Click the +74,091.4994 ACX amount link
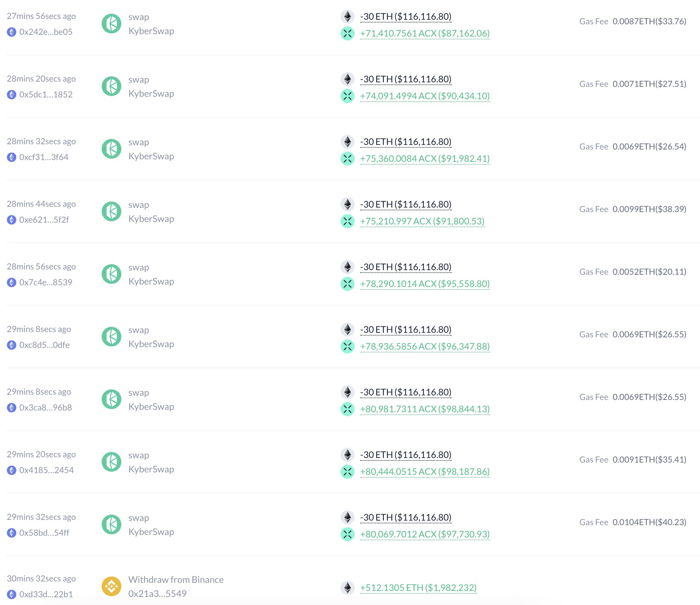 (425, 96)
